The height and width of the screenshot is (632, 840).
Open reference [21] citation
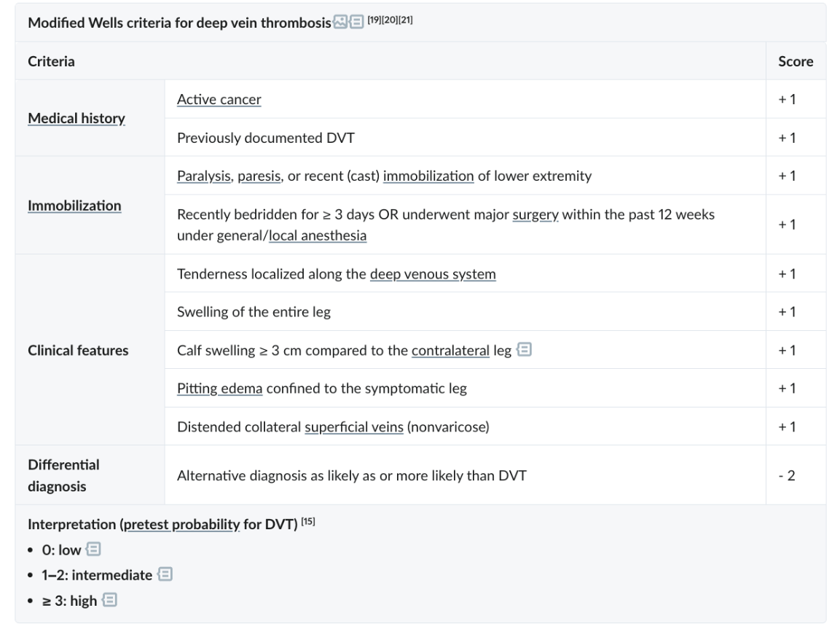point(406,20)
